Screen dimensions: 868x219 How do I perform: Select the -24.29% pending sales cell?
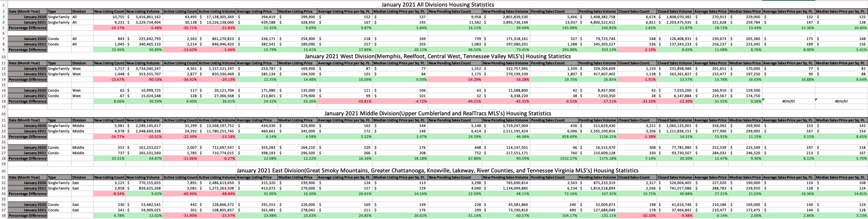click(455, 80)
